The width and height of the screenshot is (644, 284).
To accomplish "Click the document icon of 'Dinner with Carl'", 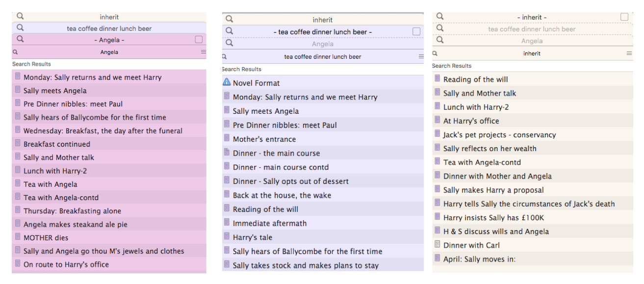I will click(x=438, y=244).
